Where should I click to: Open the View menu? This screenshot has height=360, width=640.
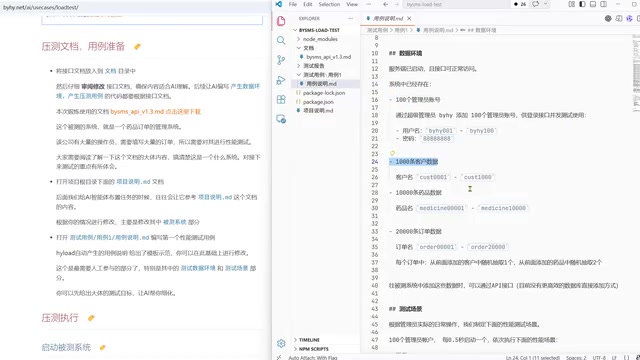click(x=352, y=4)
